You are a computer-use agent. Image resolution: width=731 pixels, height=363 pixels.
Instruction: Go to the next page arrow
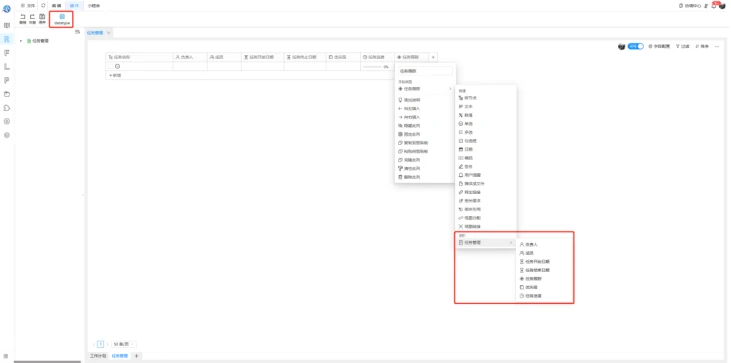pos(107,344)
